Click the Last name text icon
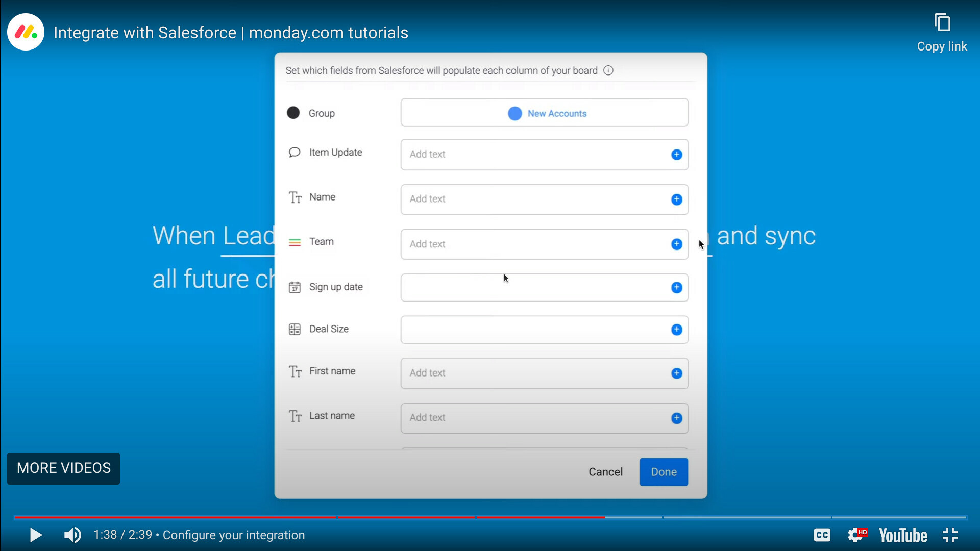This screenshot has height=551, width=980. [295, 416]
